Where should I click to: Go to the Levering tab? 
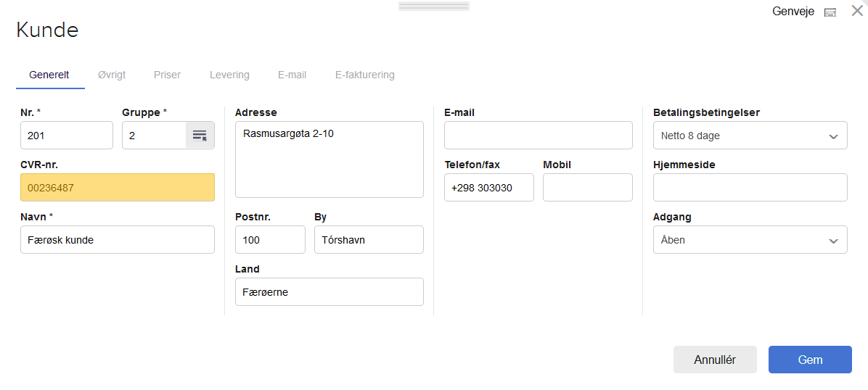click(x=229, y=75)
